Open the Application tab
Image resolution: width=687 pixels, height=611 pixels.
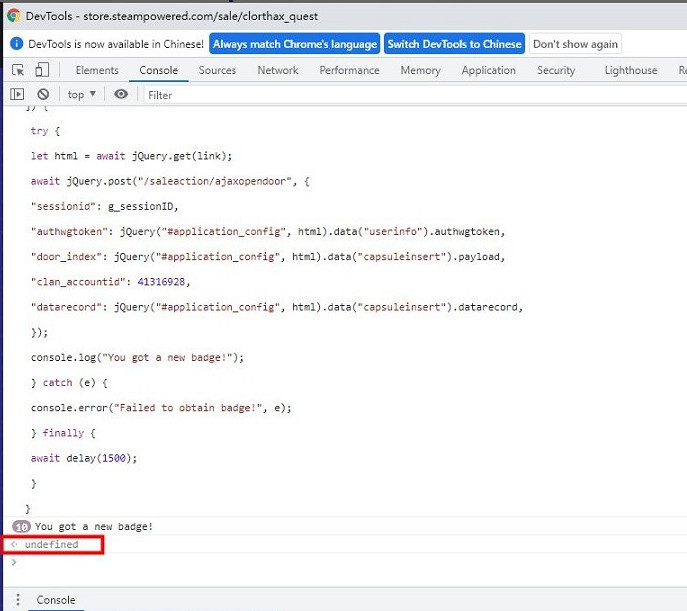point(488,70)
